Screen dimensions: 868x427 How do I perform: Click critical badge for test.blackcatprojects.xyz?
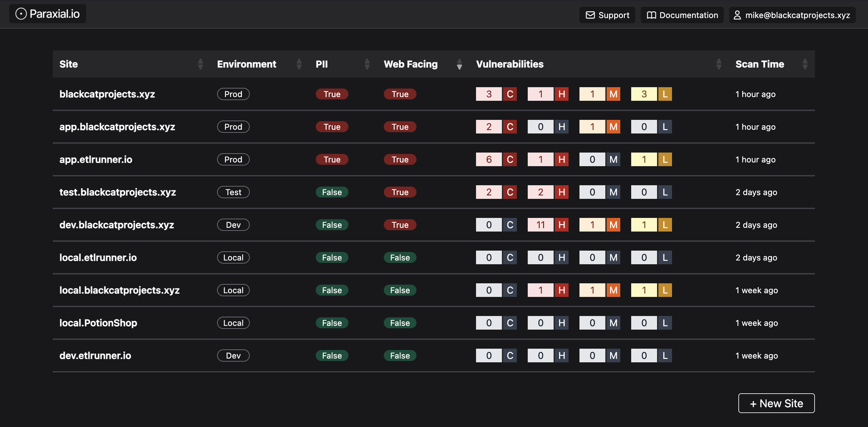pyautogui.click(x=496, y=192)
